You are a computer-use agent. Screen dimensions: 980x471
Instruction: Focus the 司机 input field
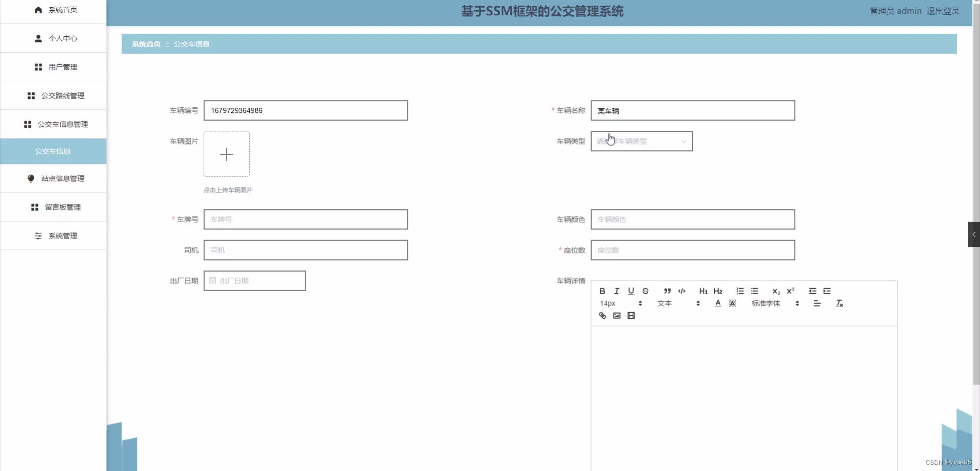(306, 250)
